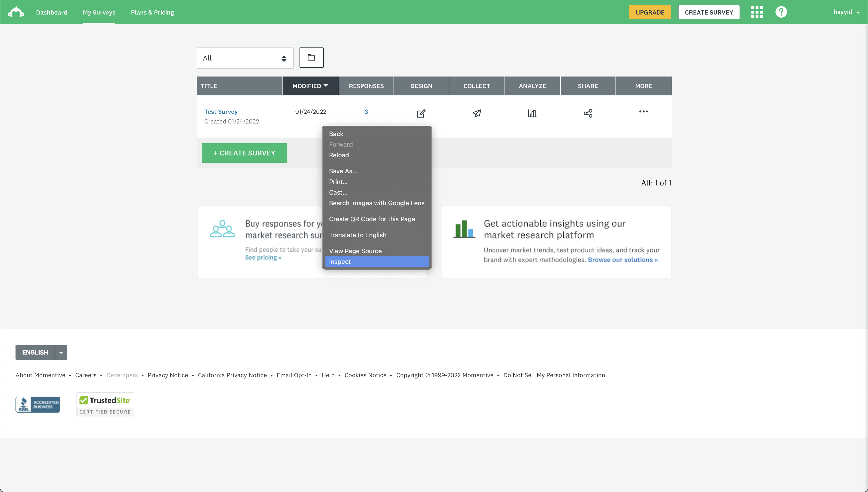Screen dimensions: 868x492
Task: Select Reload from the context menu
Action: [339, 155]
